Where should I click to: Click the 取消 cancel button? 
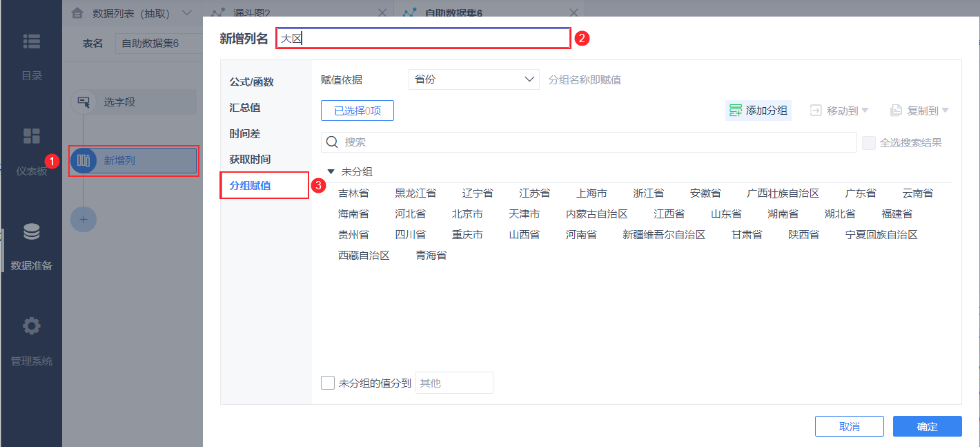pyautogui.click(x=850, y=426)
